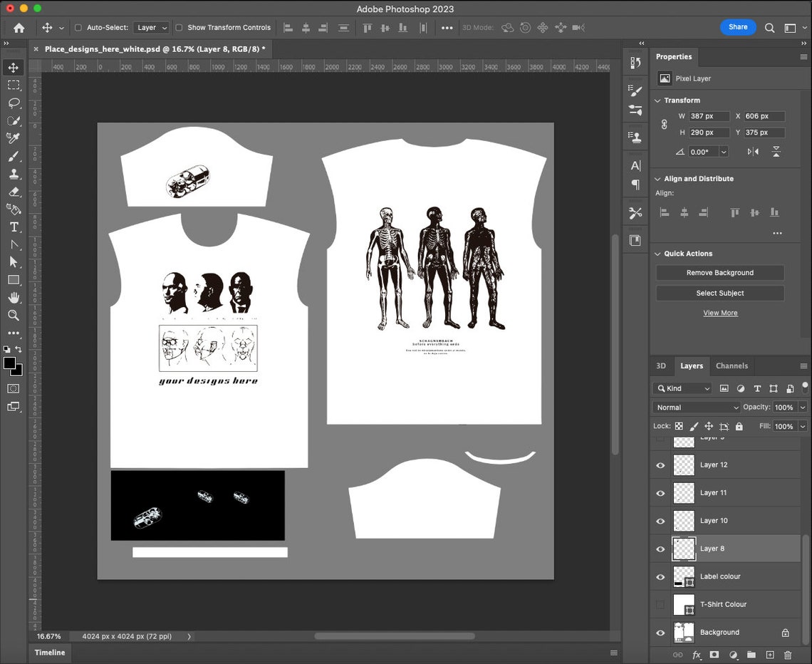Screen dimensions: 812x664
Task: Open the Timeline panel tab
Action: [48, 652]
